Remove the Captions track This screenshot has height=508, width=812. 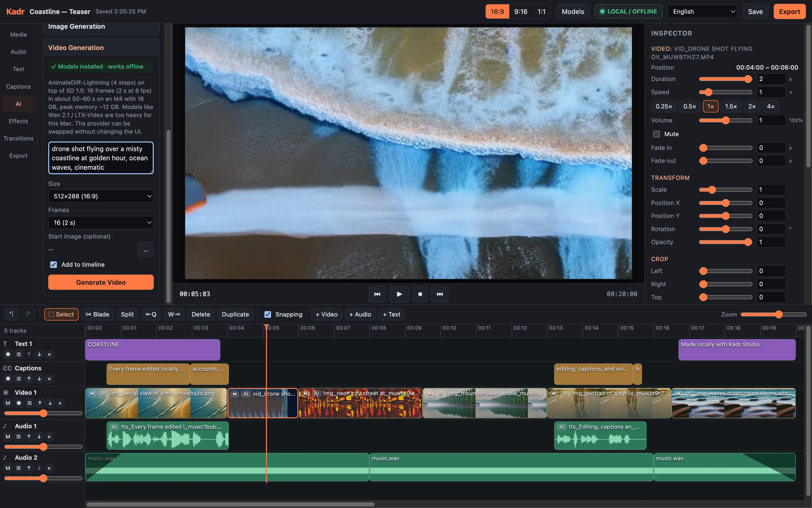coord(49,379)
